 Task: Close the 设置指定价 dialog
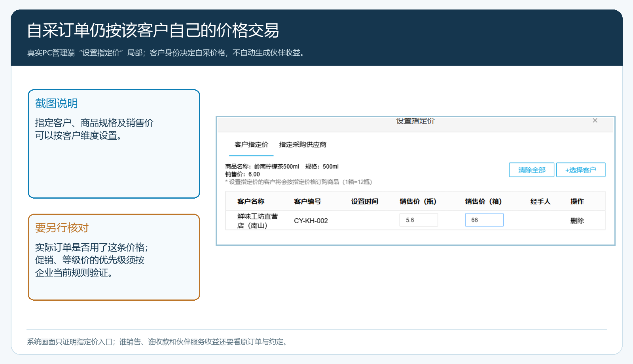tap(595, 120)
